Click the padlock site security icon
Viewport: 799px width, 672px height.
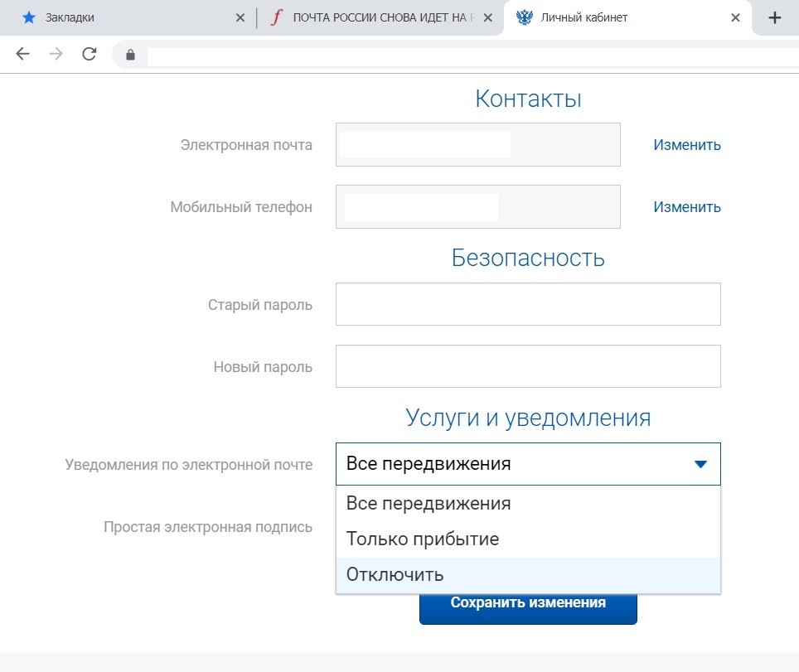tap(129, 56)
